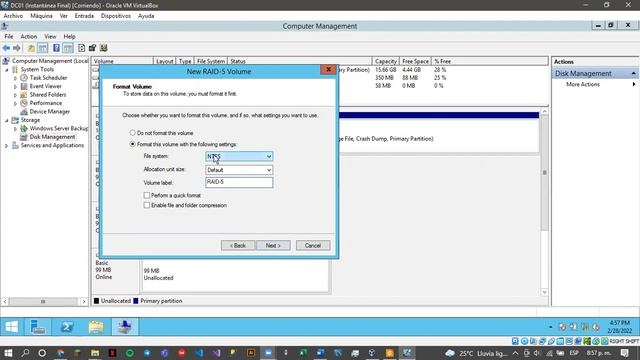
Task: Click the disk pane vertical scrollbar
Action: (x=544, y=173)
